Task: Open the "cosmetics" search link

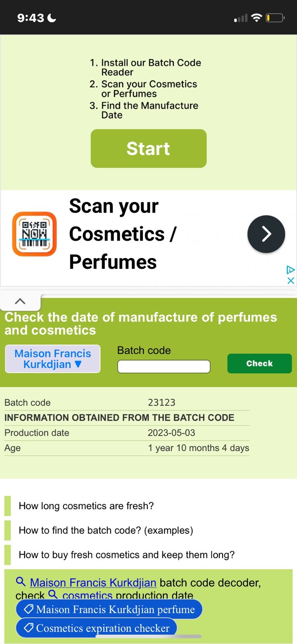Action: pyautogui.click(x=87, y=595)
